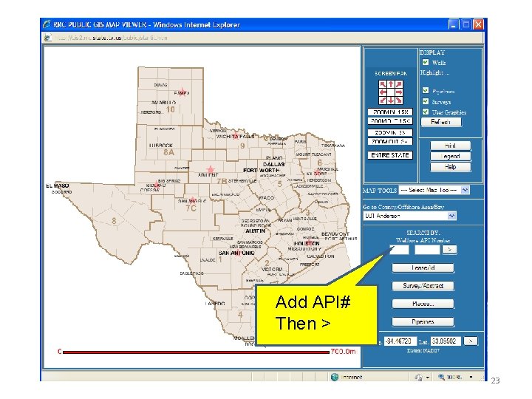Click the EL PASO label on the map
Viewport: 532px width, 399px height.
click(58, 186)
